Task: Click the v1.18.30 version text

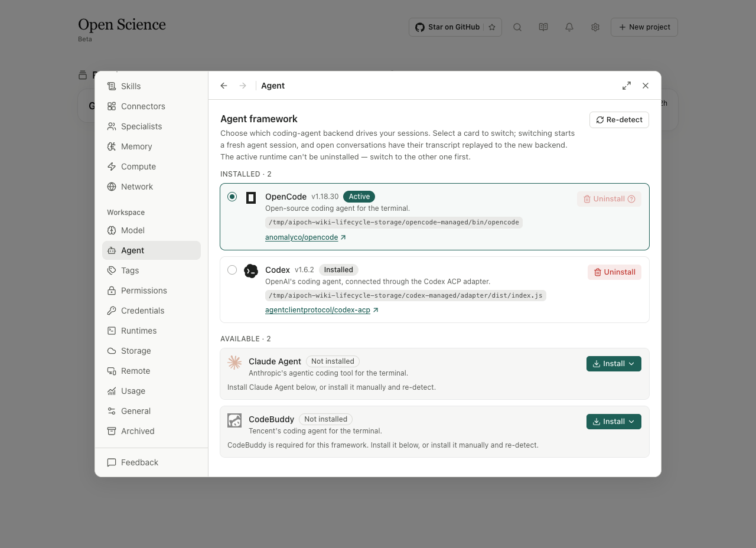Action: [x=325, y=197]
